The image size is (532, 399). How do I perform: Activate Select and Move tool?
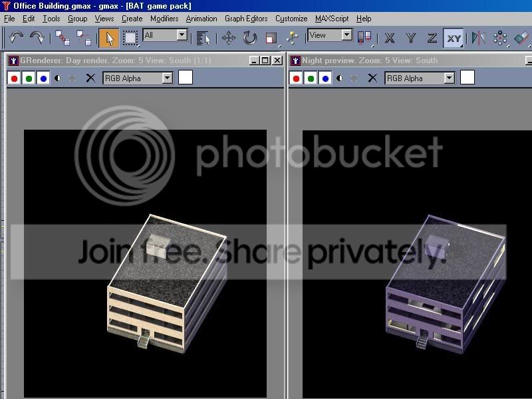(x=229, y=38)
